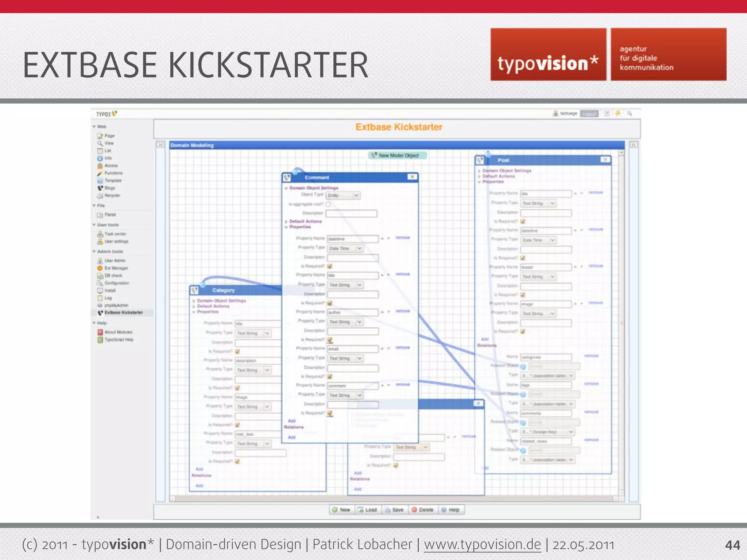The height and width of the screenshot is (560, 747).
Task: Open Date Time property type dropdown in Comment
Action: coord(345,248)
